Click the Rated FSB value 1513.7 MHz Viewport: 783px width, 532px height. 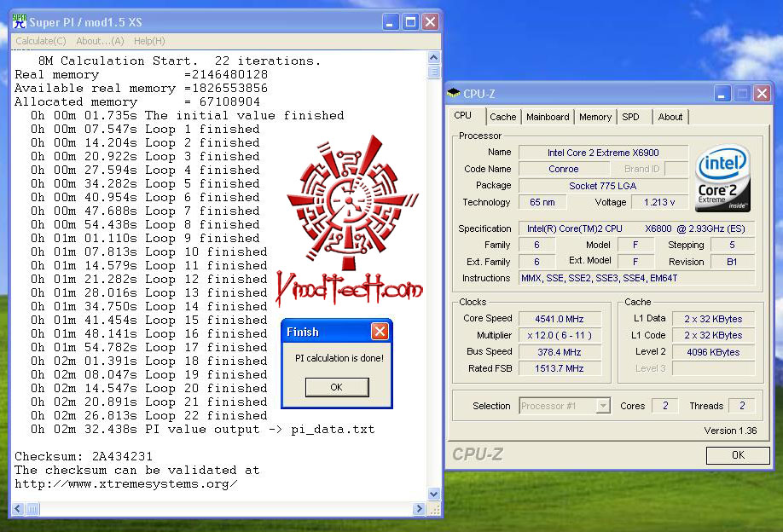tap(560, 368)
